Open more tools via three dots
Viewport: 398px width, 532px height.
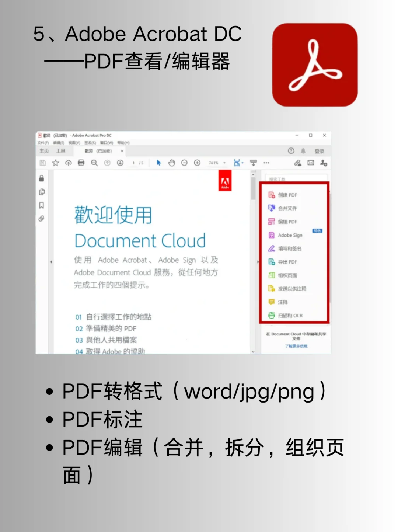tap(266, 163)
